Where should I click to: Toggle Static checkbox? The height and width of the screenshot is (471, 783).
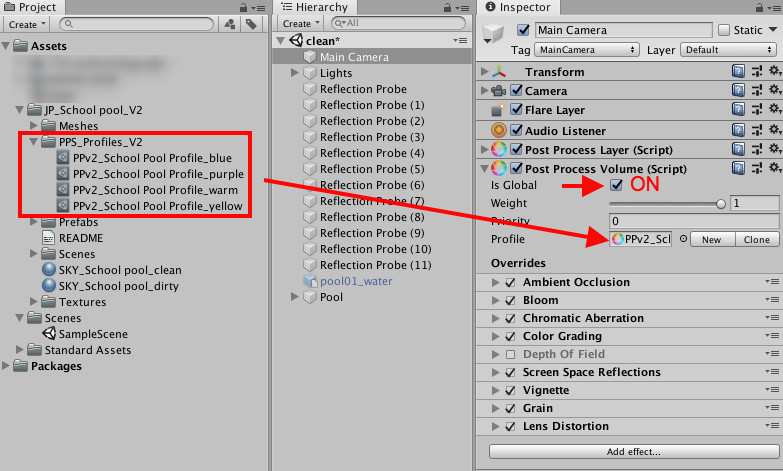(724, 30)
